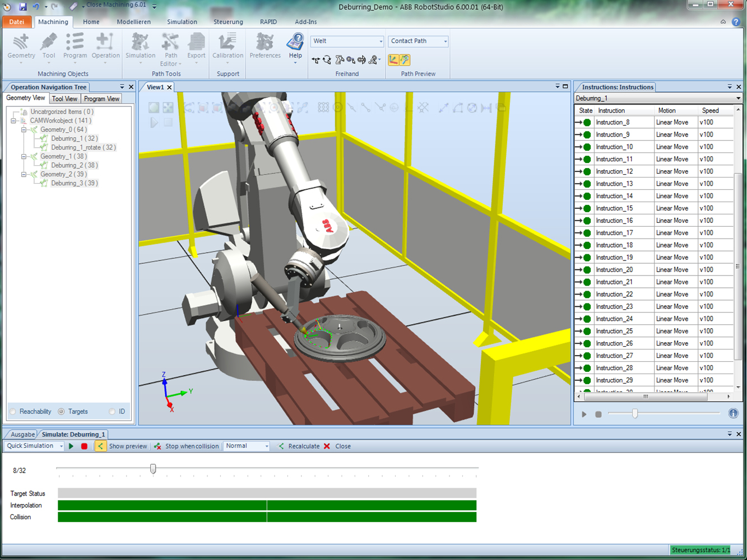Open the Quick Simulation mode dropdown
Screen dimensions: 747x560
click(34, 446)
